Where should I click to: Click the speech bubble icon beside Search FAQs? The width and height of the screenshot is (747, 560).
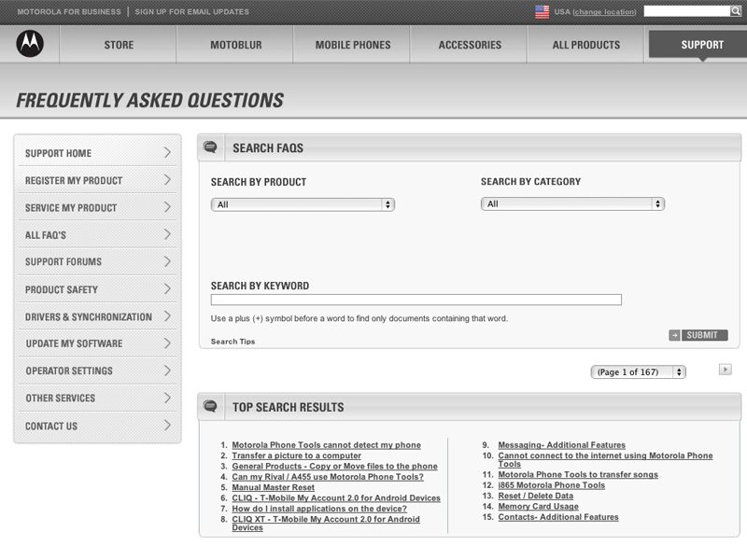(x=210, y=147)
